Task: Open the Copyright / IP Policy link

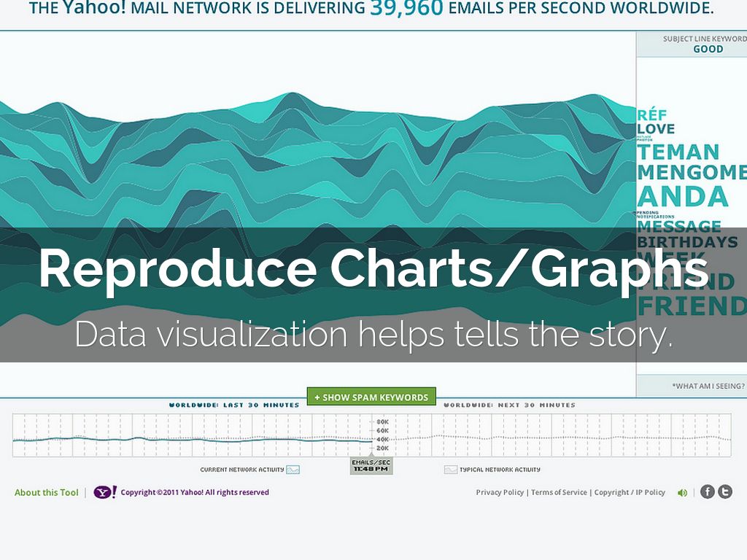Action: tap(630, 493)
